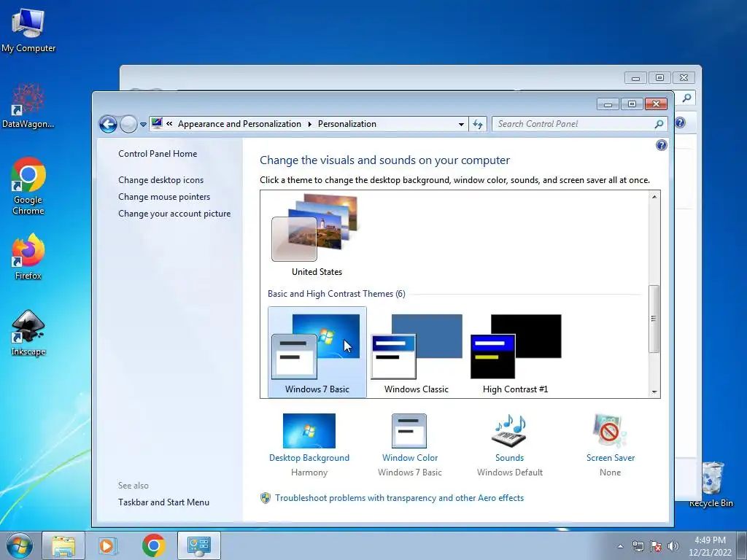Click the theme list scroll down arrow

654,392
